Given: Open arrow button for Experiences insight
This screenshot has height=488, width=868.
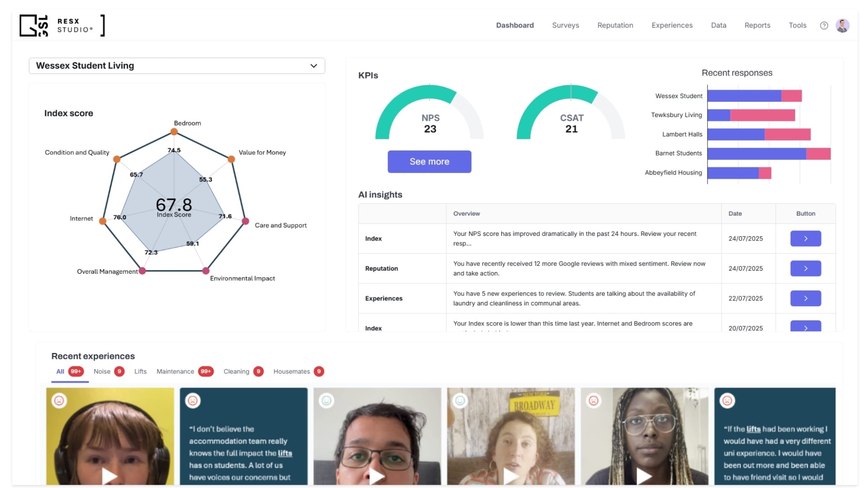Looking at the screenshot, I should 805,298.
